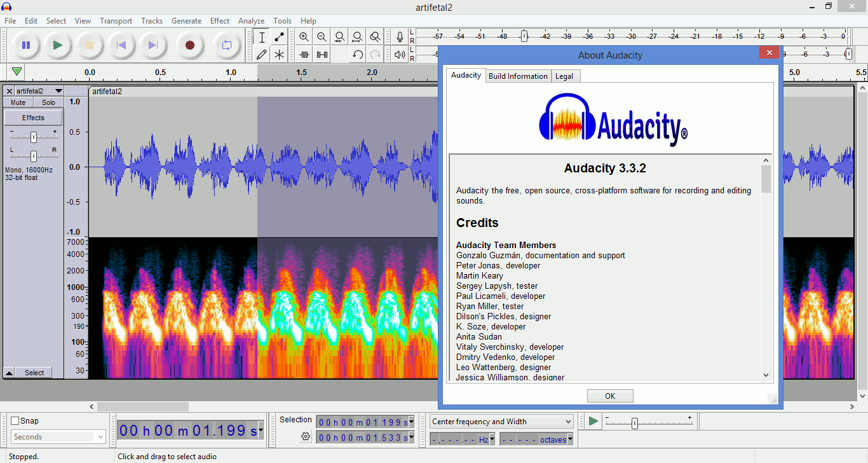Click the track Select button
Viewport: 868px width, 463px height.
click(x=34, y=373)
